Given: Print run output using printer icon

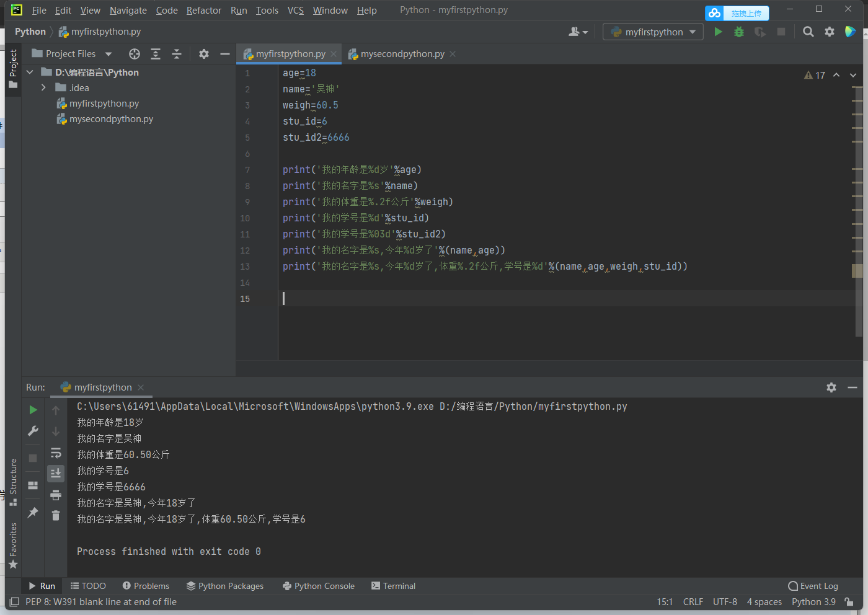Looking at the screenshot, I should [x=56, y=495].
